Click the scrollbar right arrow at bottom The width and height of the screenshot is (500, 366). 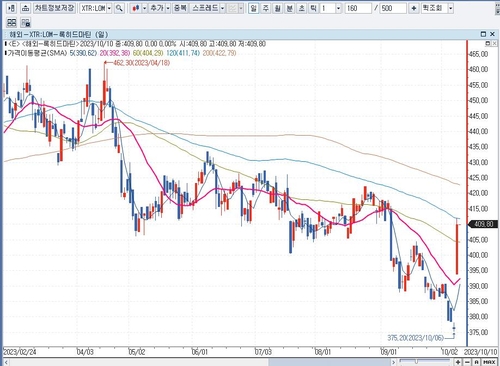[x=393, y=362]
